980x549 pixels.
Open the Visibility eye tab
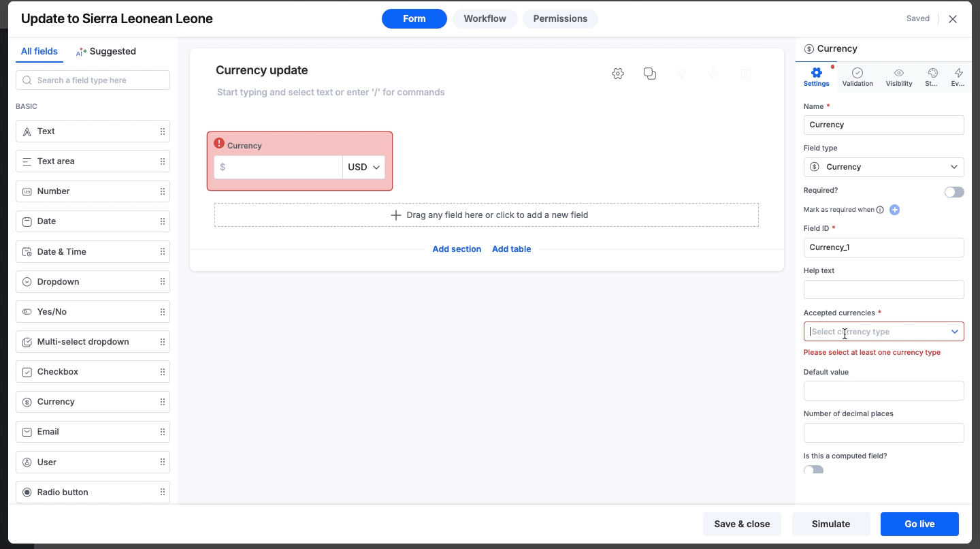(899, 77)
